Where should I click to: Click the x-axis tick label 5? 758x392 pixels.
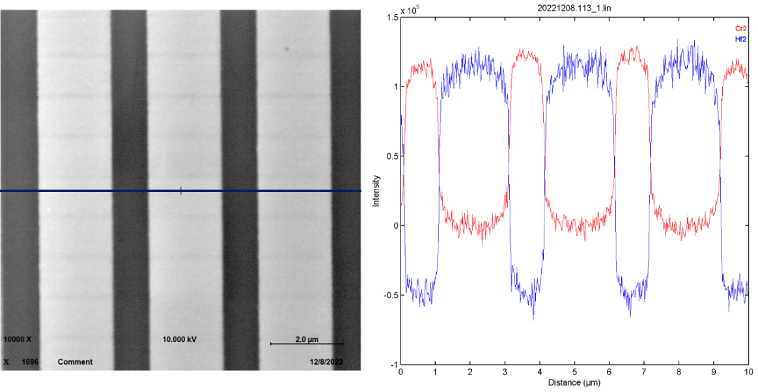pos(574,372)
